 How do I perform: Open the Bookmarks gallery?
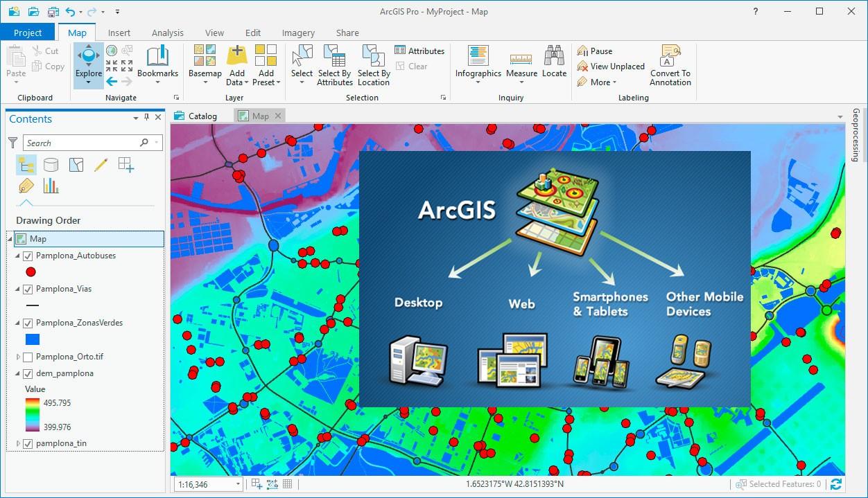click(157, 65)
